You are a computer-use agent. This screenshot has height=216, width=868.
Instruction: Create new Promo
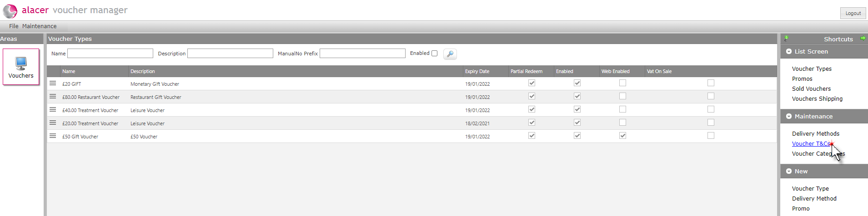click(801, 209)
